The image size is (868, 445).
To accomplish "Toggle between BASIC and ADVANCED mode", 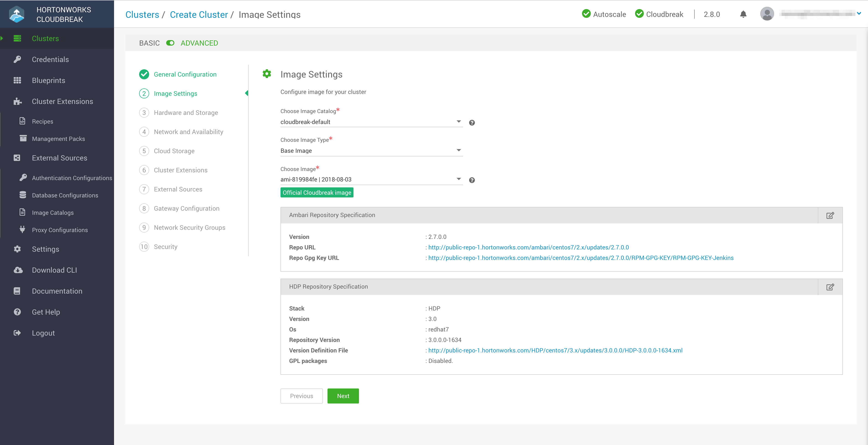I will coord(170,43).
